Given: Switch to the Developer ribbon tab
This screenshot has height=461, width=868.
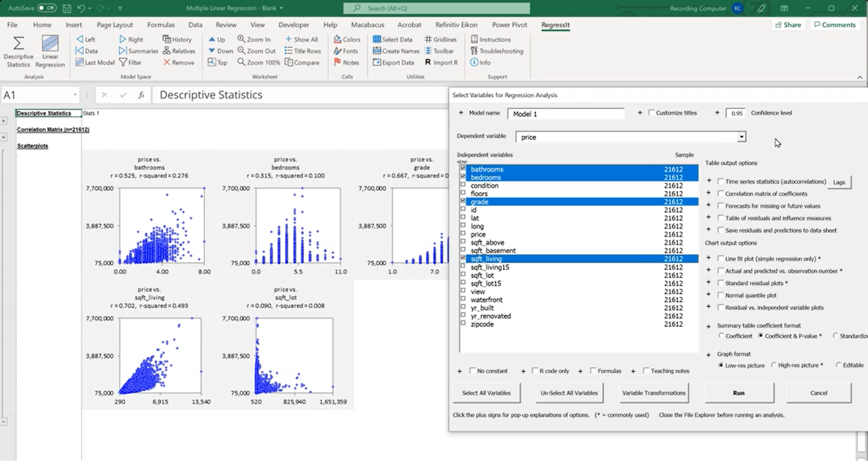Looking at the screenshot, I should (293, 25).
